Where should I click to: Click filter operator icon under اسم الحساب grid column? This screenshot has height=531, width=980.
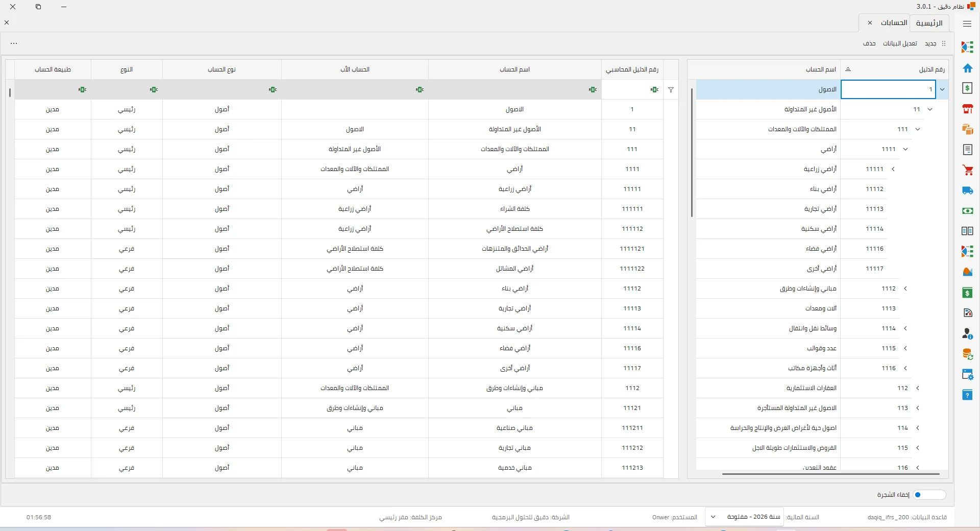point(593,90)
